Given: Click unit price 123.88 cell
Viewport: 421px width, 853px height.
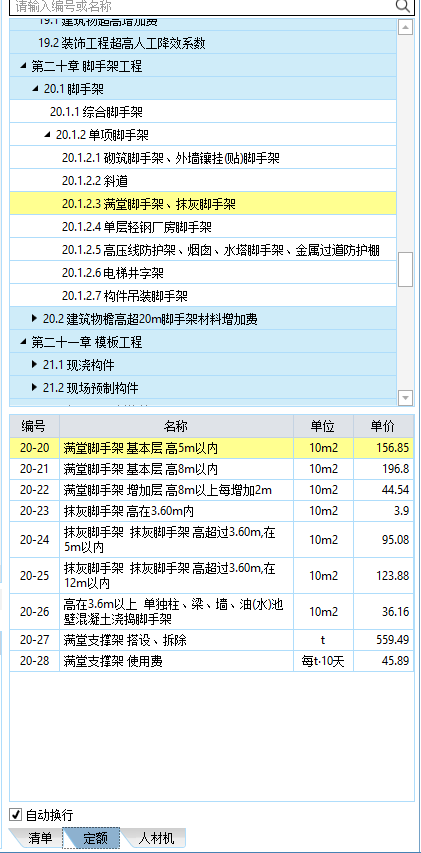Looking at the screenshot, I should [383, 576].
